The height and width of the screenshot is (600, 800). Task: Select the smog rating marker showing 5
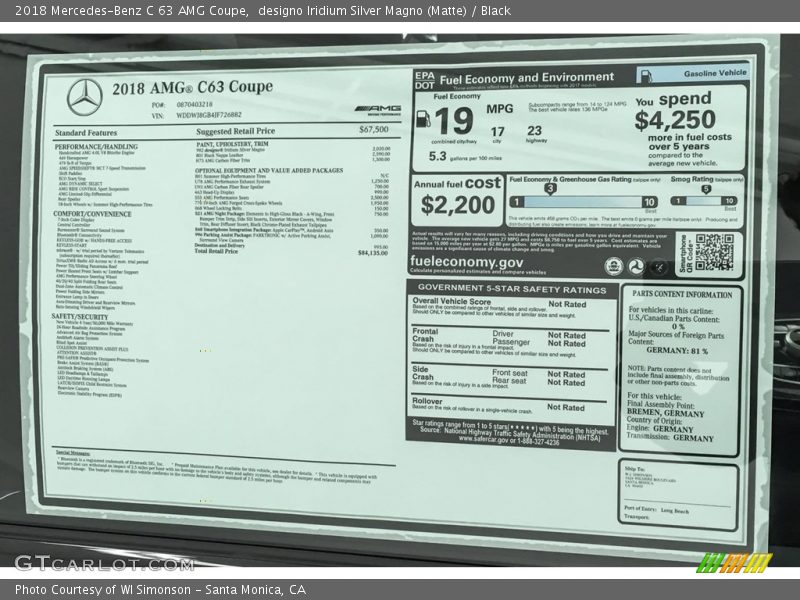coord(706,189)
